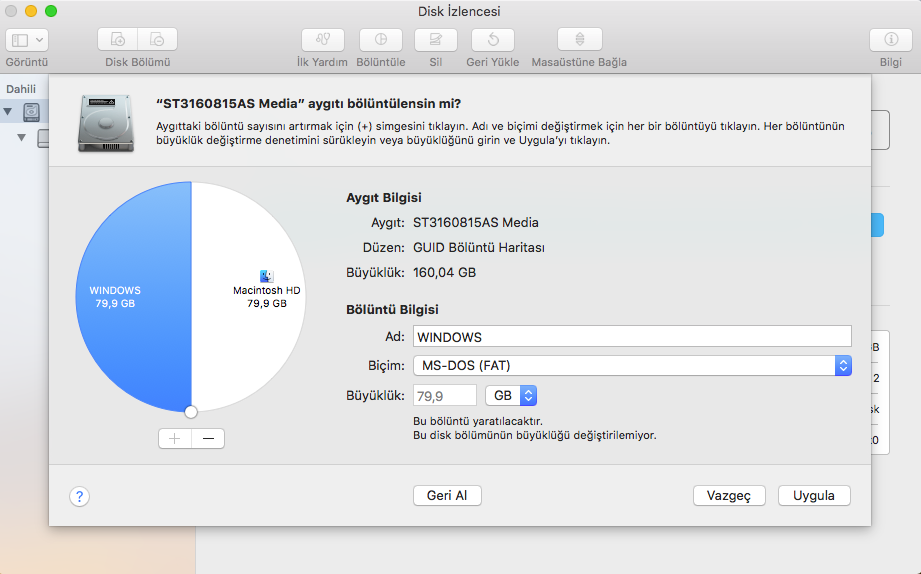Remove the partition with minus button
The height and width of the screenshot is (574, 921).
pyautogui.click(x=208, y=439)
